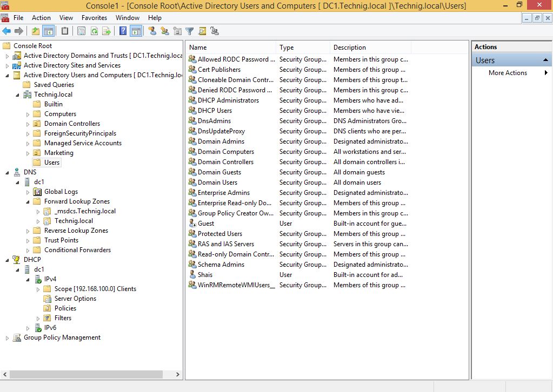Go up one level with folder icon
The image size is (553, 392).
(35, 31)
